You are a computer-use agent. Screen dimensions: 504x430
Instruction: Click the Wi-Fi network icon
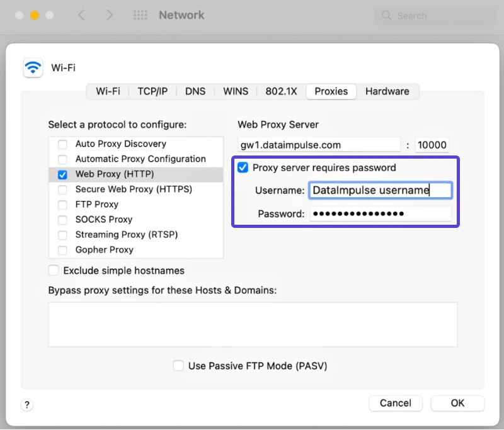click(x=33, y=68)
